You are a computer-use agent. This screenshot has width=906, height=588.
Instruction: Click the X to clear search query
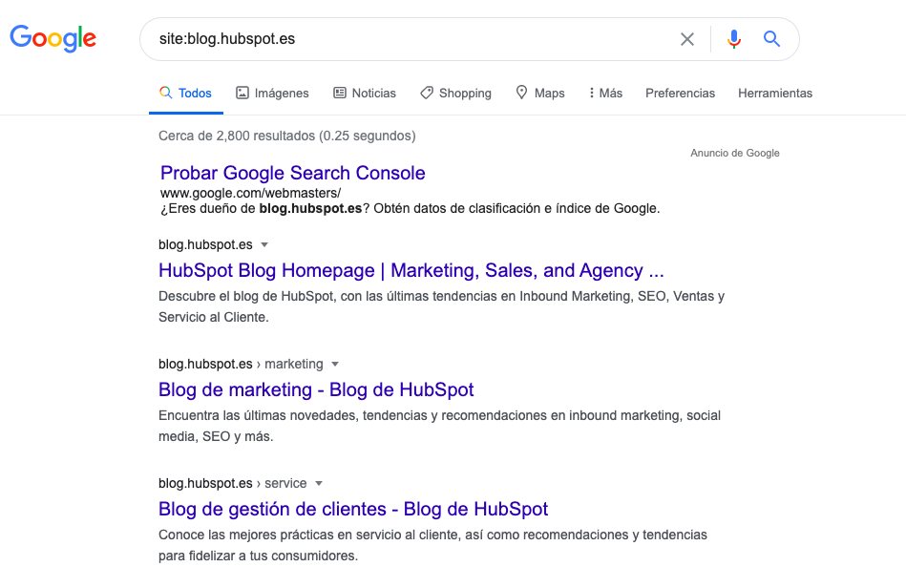click(686, 39)
